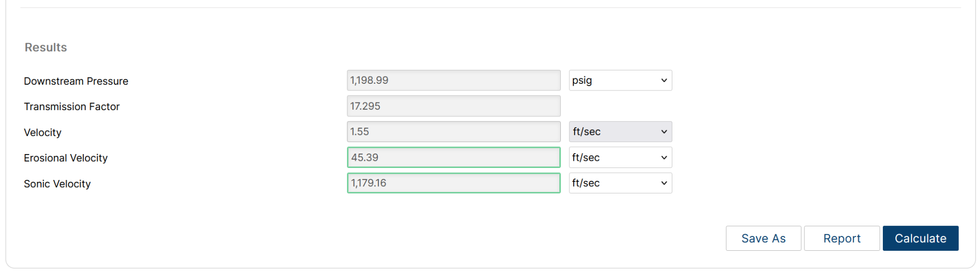
Task: Click the Results section heading
Action: (46, 47)
